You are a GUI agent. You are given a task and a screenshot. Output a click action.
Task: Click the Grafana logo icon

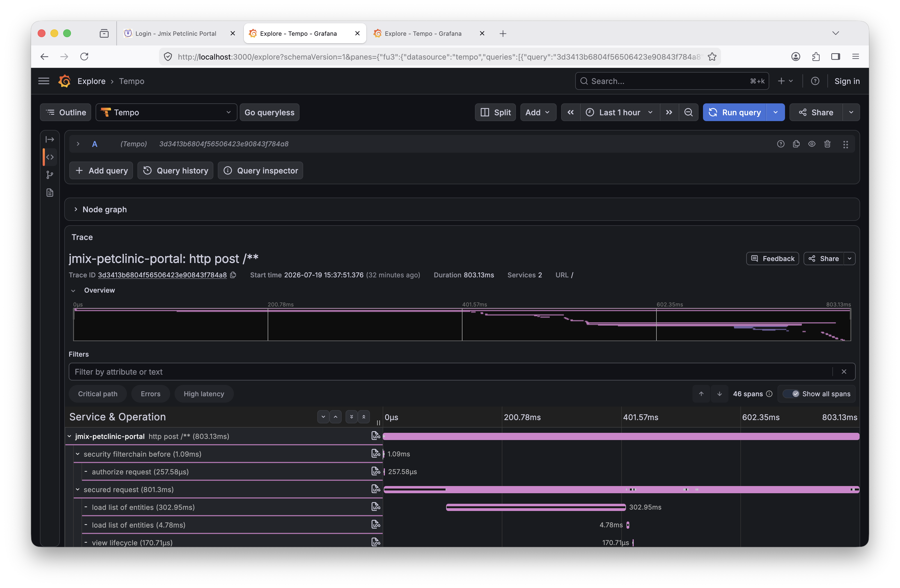pyautogui.click(x=65, y=81)
